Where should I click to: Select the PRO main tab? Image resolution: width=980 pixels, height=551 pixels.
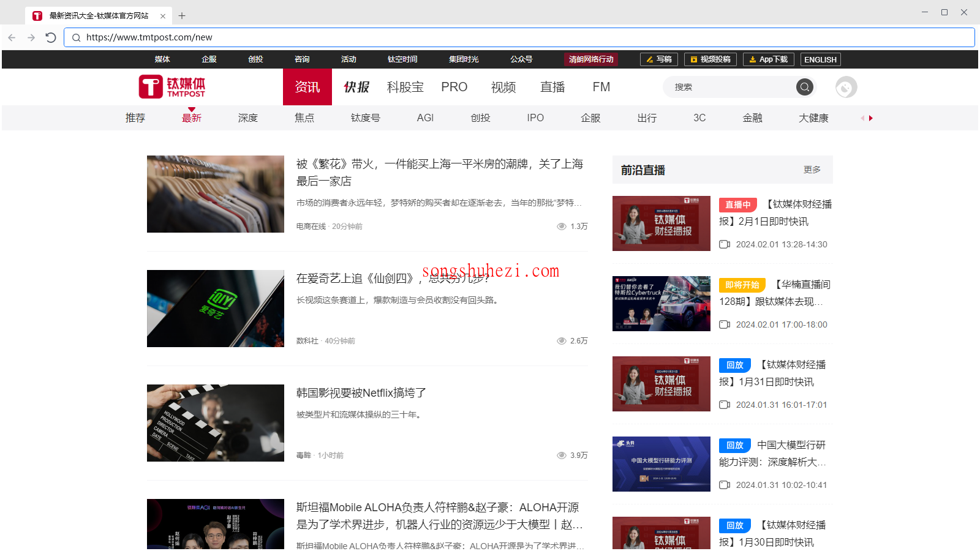point(454,87)
